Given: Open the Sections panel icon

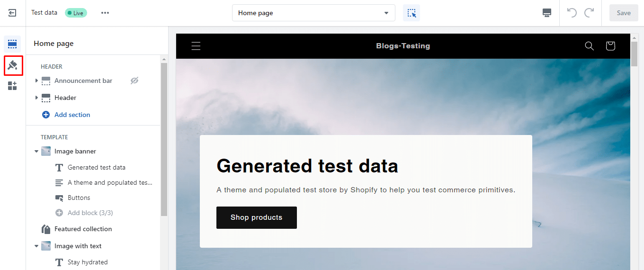Looking at the screenshot, I should pos(12,44).
